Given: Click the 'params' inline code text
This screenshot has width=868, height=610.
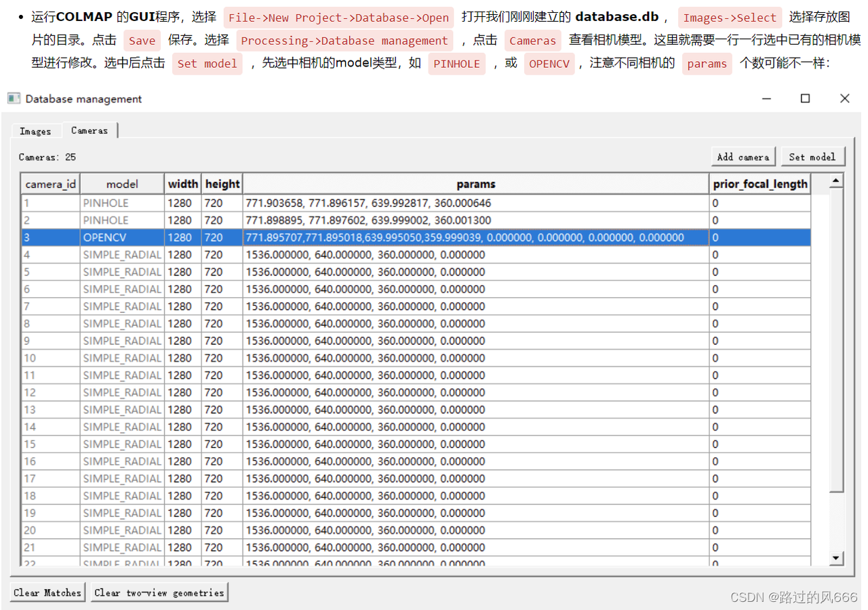Looking at the screenshot, I should click(707, 64).
